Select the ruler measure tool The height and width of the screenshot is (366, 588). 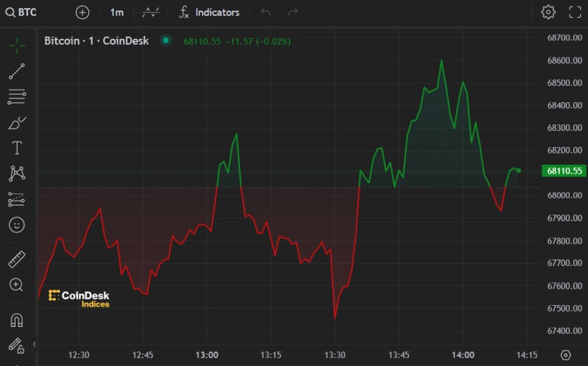pos(16,259)
